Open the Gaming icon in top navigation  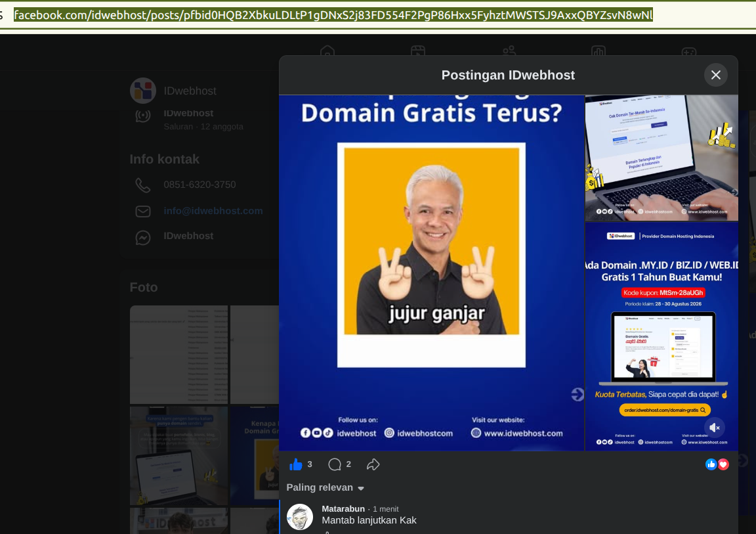click(688, 51)
